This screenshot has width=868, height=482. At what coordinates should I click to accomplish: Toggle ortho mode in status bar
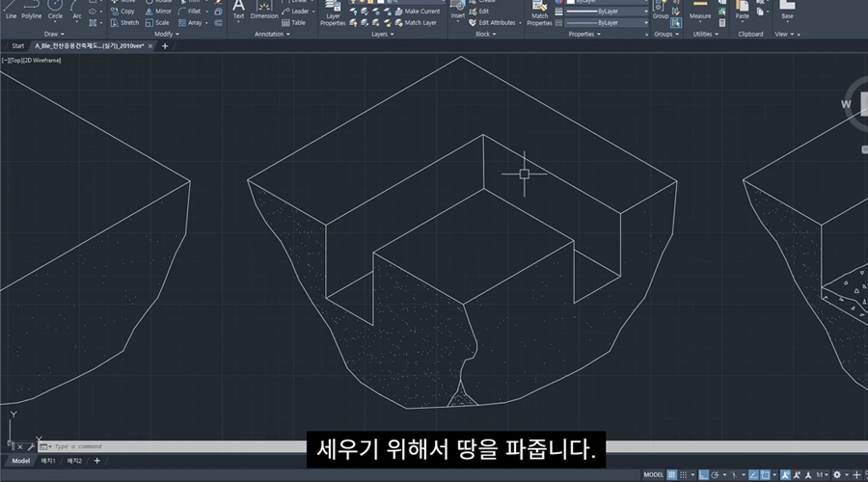(x=703, y=475)
